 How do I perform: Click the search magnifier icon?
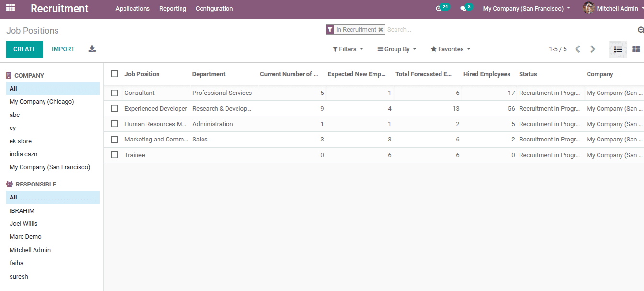[x=641, y=30]
